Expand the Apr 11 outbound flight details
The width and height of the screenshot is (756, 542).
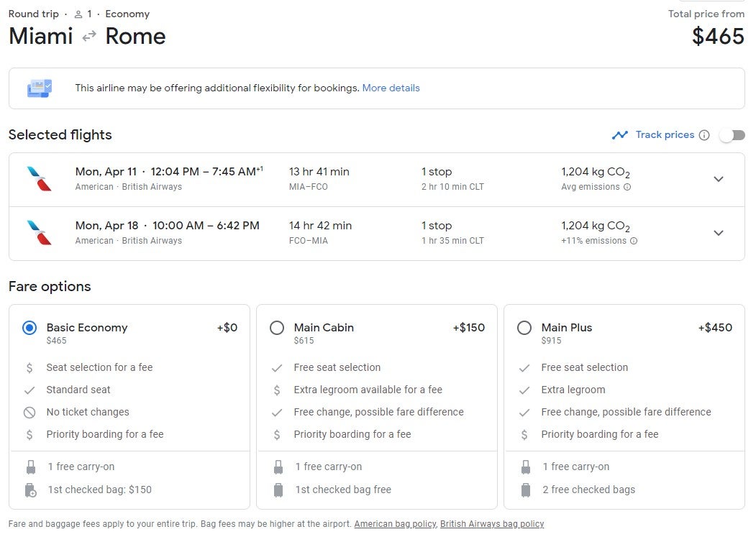719,179
